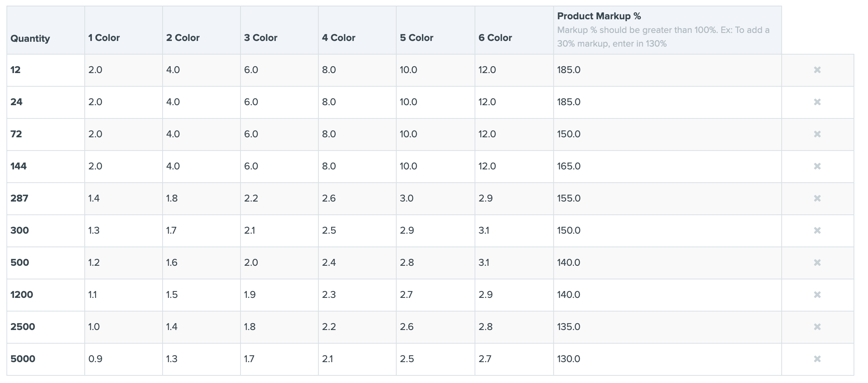
Task: Select 3 Color price 2.0 for quantity 500
Action: (279, 263)
